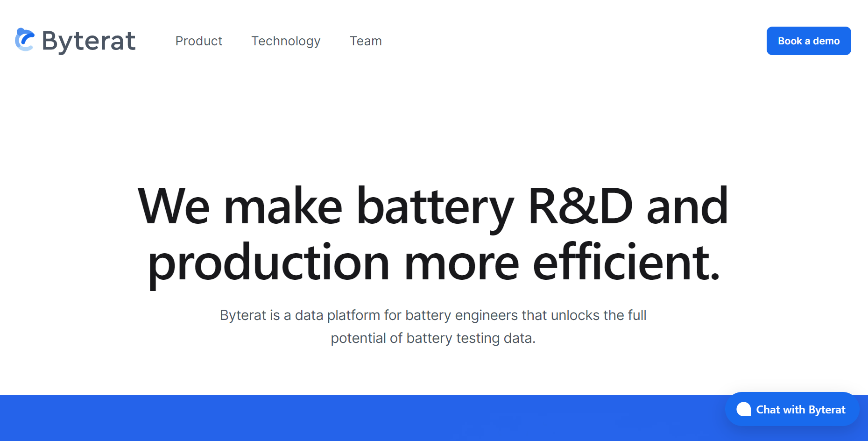The height and width of the screenshot is (441, 868).
Task: Go to the Technology page
Action: [286, 41]
